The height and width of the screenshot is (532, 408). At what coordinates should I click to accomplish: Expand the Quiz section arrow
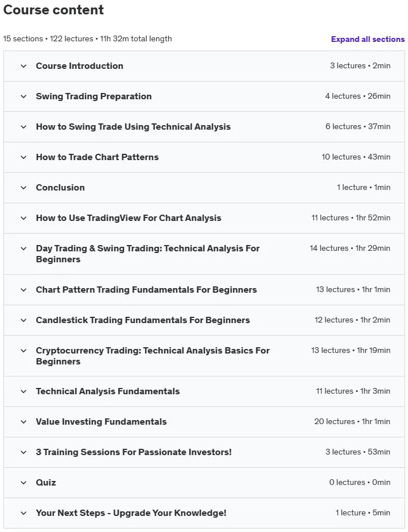(24, 483)
